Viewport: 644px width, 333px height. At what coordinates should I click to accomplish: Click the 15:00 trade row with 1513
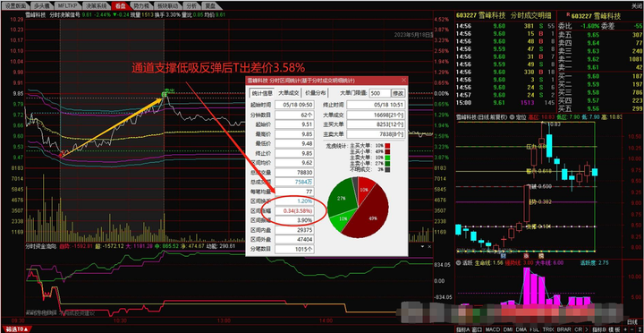click(505, 103)
